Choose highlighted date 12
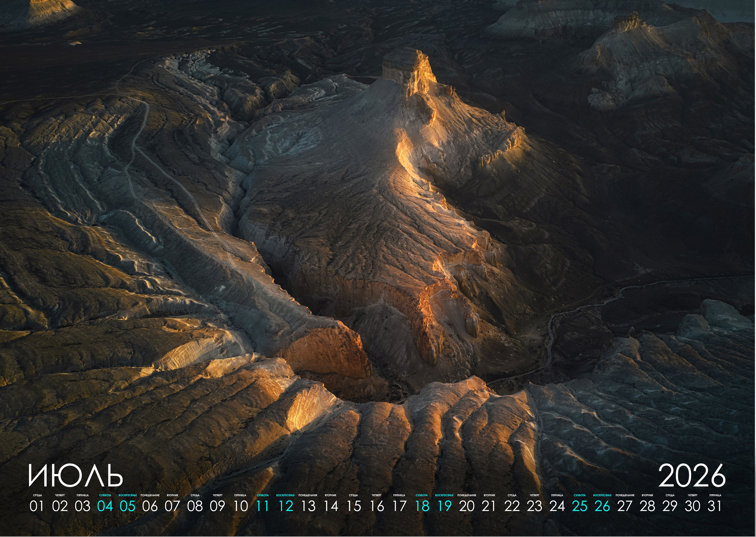 click(x=286, y=506)
